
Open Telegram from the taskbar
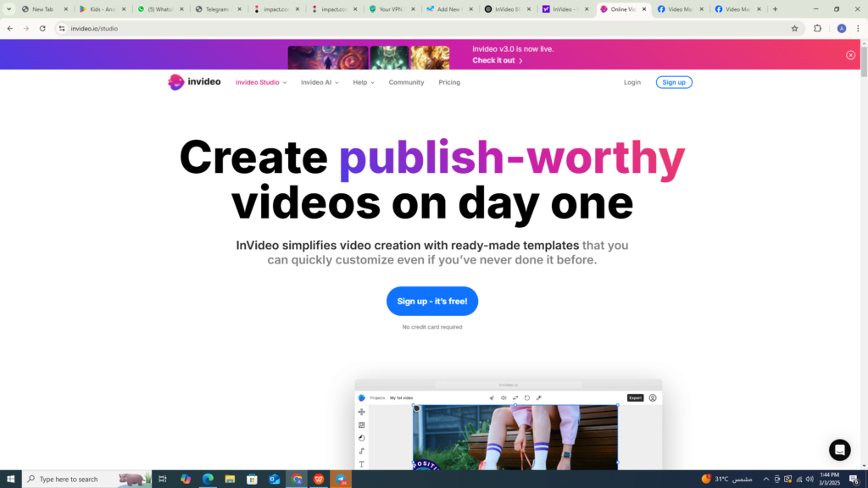pyautogui.click(x=341, y=480)
